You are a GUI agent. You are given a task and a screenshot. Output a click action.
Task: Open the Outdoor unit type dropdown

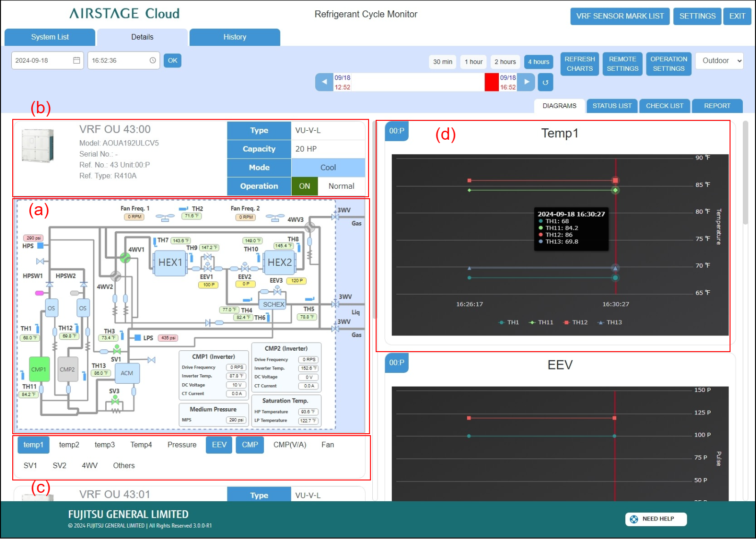click(719, 60)
